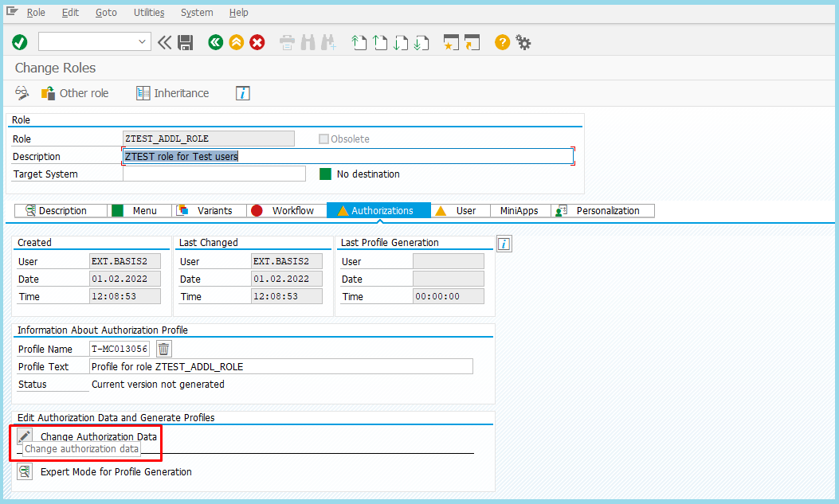Open Expert Mode for Profile Generation icon
This screenshot has width=839, height=504.
(x=25, y=471)
